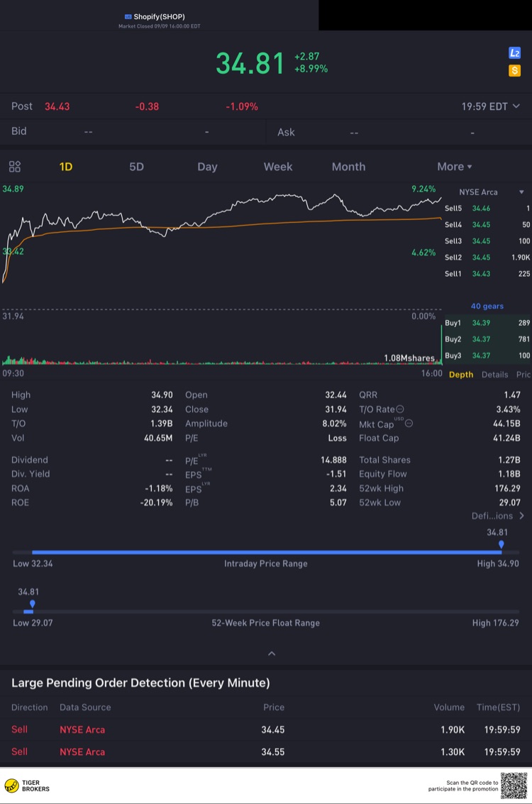
Task: Open the chart layout grid icon
Action: click(x=15, y=167)
